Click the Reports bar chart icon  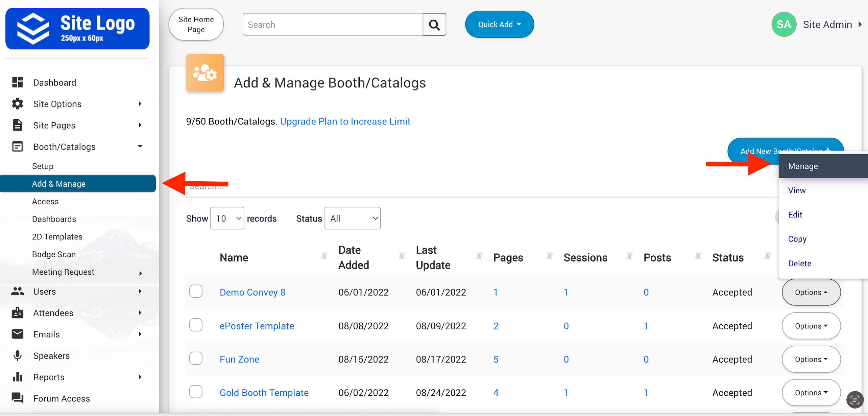(18, 377)
